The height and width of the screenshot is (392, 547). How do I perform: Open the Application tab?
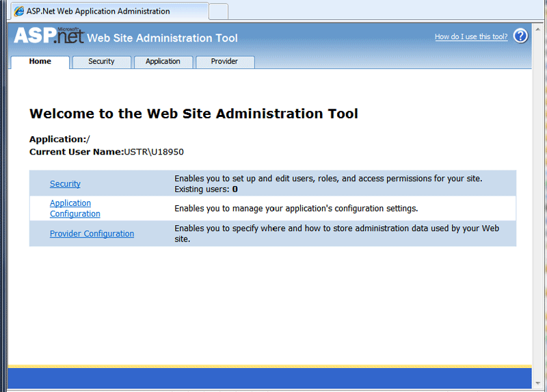pyautogui.click(x=163, y=62)
